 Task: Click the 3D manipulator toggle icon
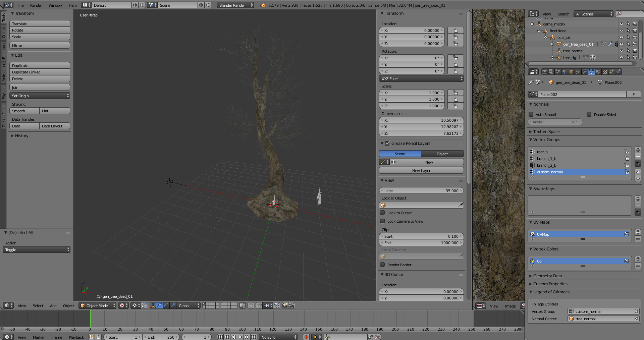(x=153, y=305)
